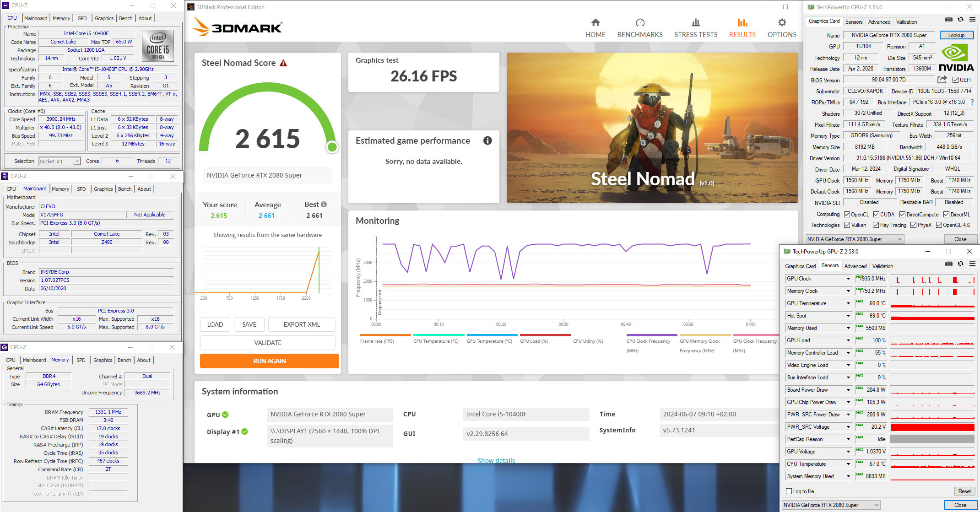980x512 pixels.
Task: Click the green score gauge knob
Action: pyautogui.click(x=332, y=147)
